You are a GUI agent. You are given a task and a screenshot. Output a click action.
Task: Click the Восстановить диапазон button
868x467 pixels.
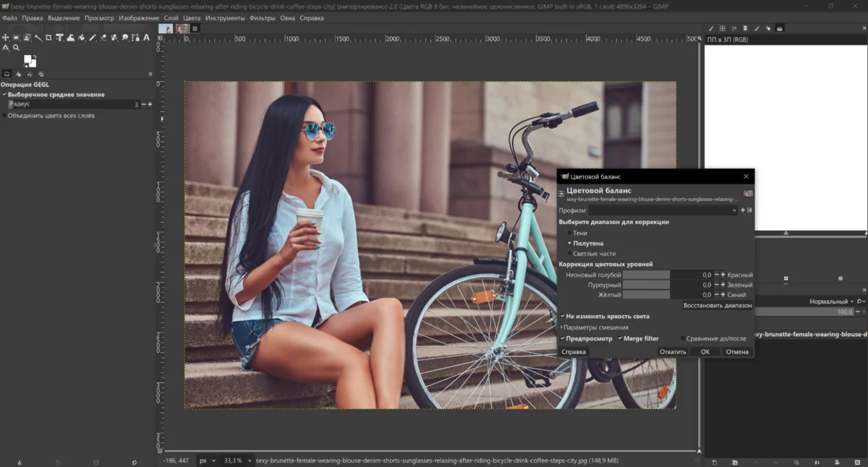pyautogui.click(x=717, y=306)
